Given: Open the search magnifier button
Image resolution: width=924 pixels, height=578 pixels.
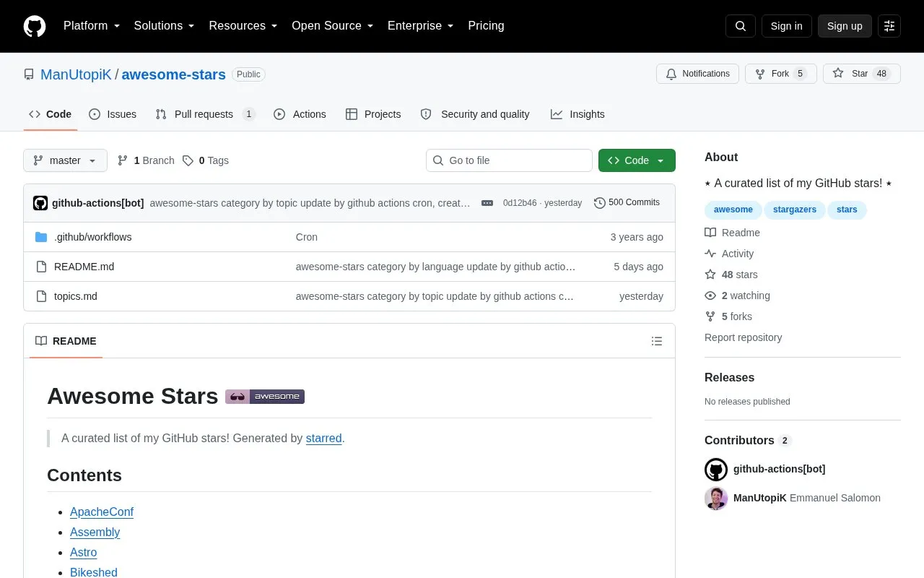Looking at the screenshot, I should pos(741,26).
